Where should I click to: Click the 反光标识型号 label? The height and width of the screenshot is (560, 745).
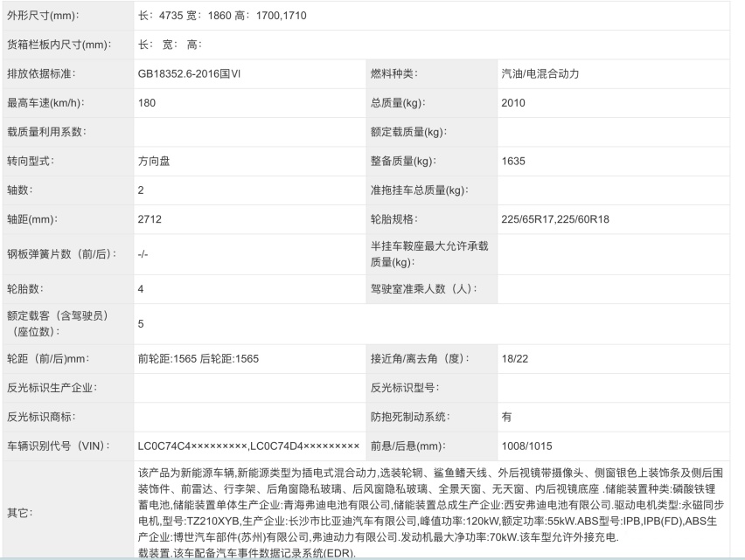click(405, 388)
